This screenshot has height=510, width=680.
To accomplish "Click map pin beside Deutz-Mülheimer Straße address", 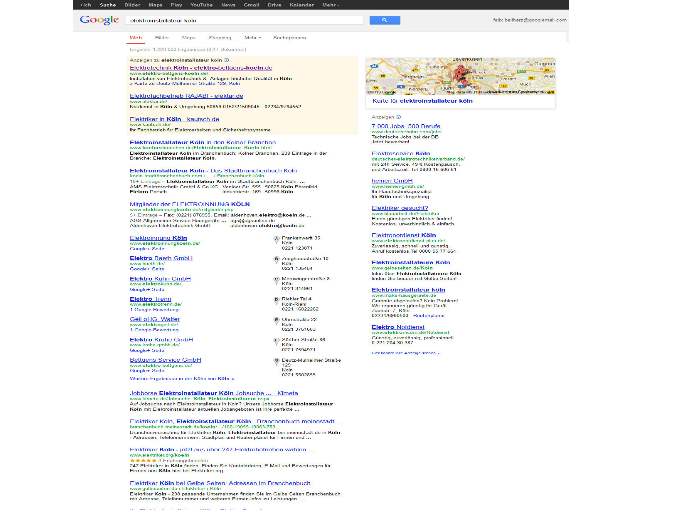I will click(276, 362).
